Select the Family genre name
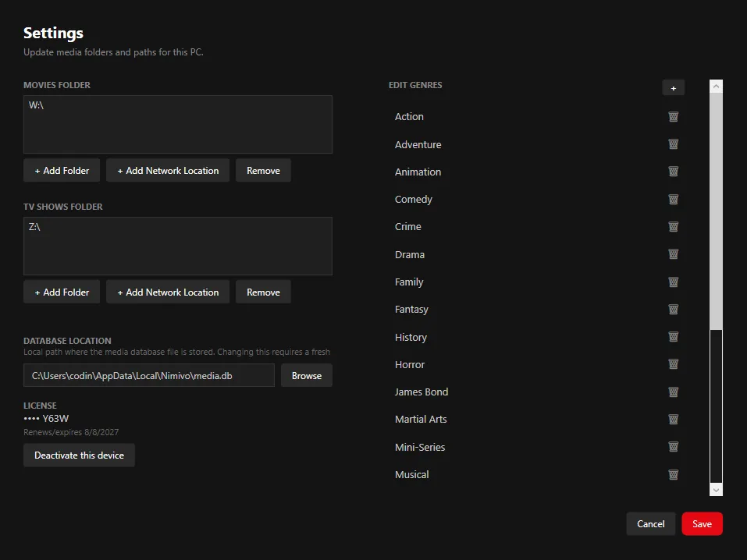This screenshot has height=560, width=747. (x=409, y=282)
